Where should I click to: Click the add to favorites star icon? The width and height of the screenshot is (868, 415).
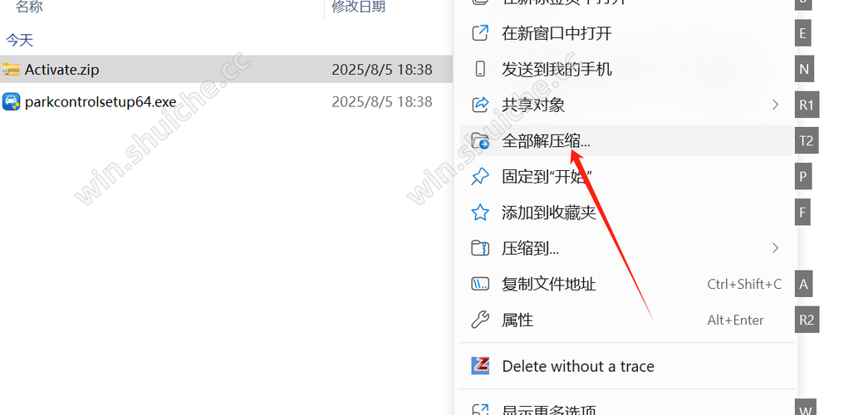pyautogui.click(x=480, y=212)
